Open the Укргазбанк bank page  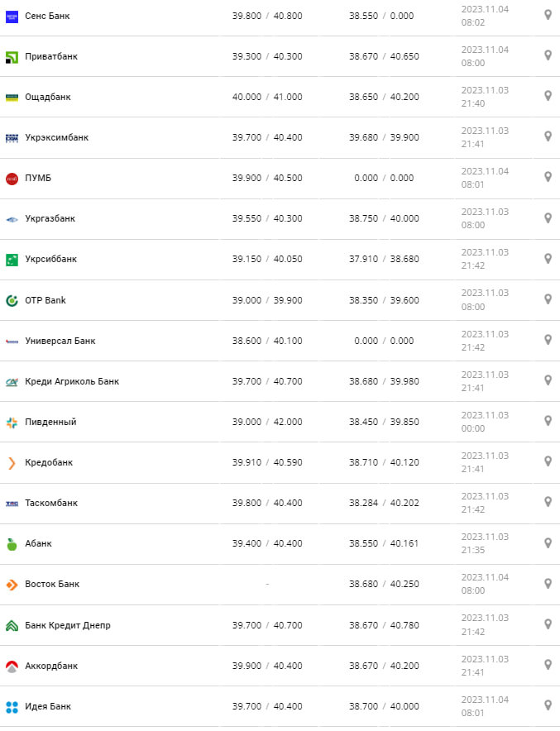click(50, 218)
